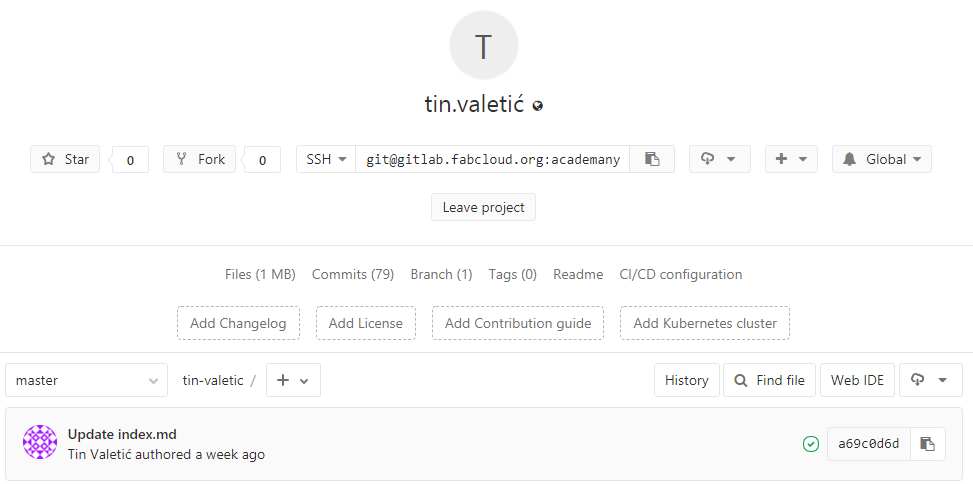
Task: Click the green pipeline passed status icon
Action: coord(810,444)
